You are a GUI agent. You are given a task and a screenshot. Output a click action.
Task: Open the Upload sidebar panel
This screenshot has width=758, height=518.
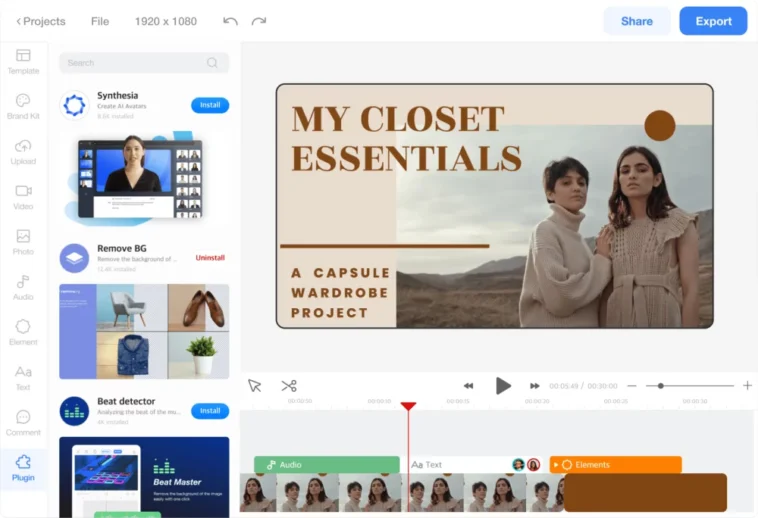point(23,151)
